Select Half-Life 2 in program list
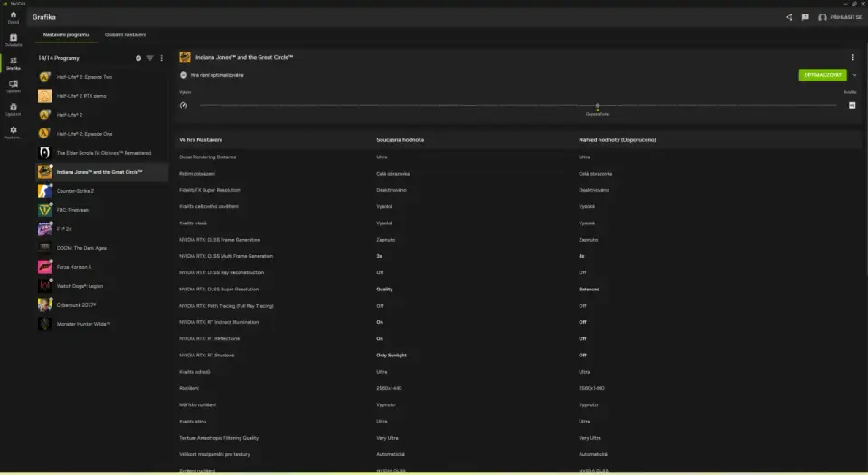The width and height of the screenshot is (868, 475). 102,115
